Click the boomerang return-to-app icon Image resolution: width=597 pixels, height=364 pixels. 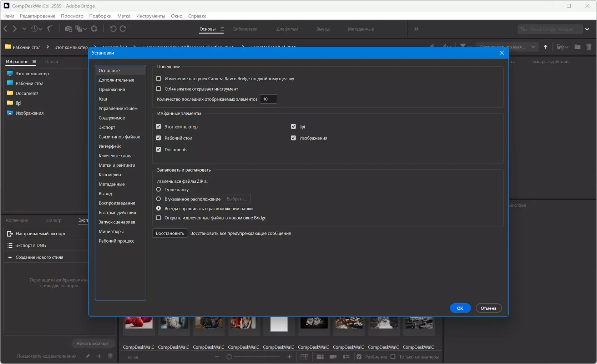pos(50,29)
